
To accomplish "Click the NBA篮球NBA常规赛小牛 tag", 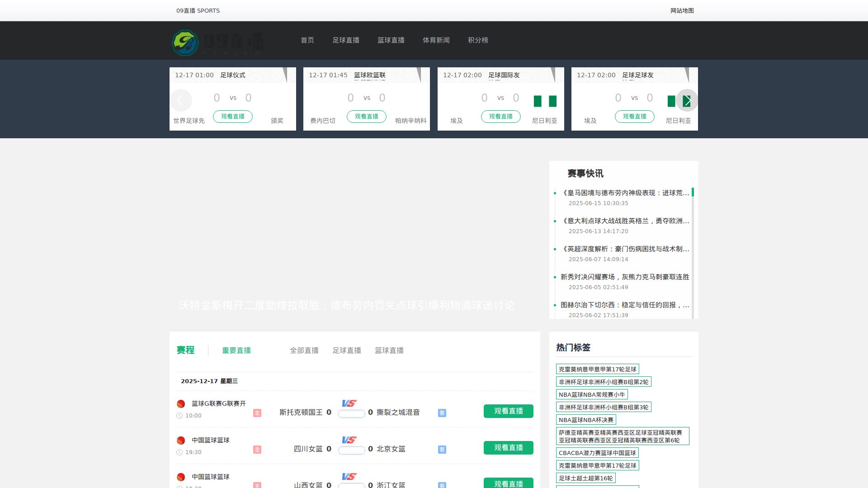I will 593,394.
